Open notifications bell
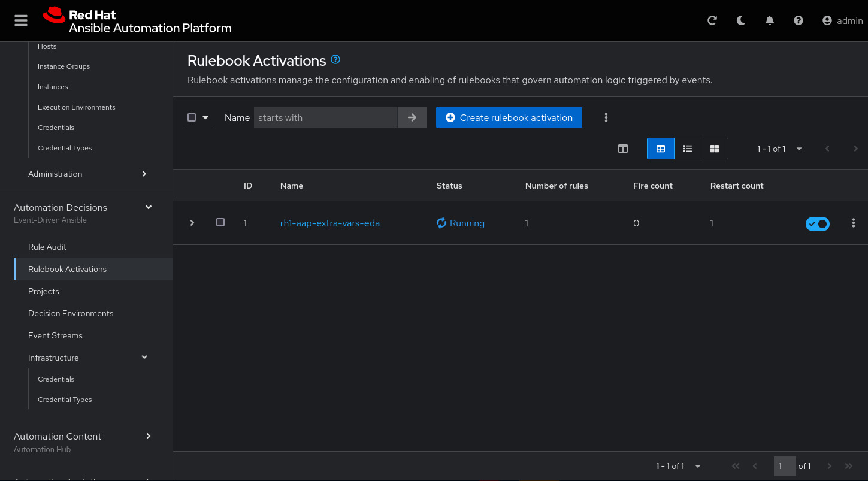The image size is (868, 481). 770,20
